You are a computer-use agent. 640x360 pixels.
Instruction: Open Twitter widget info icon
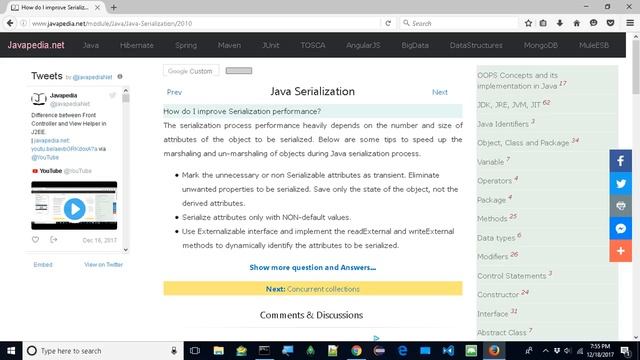pyautogui.click(x=120, y=76)
